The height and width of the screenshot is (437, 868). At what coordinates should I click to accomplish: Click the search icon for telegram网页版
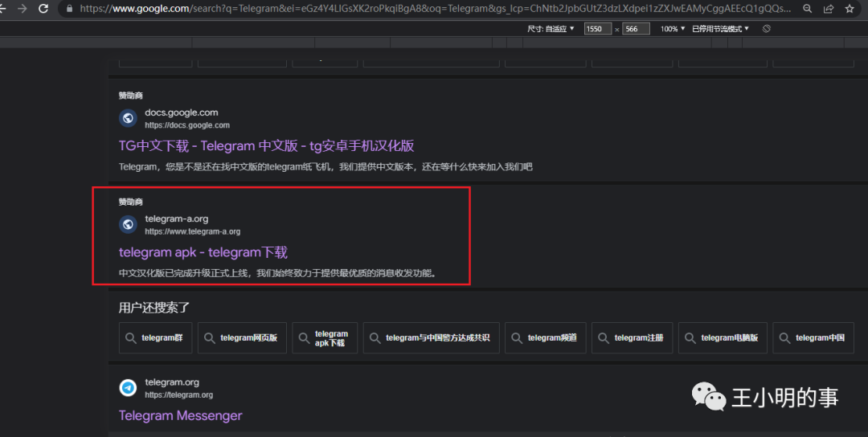point(209,338)
